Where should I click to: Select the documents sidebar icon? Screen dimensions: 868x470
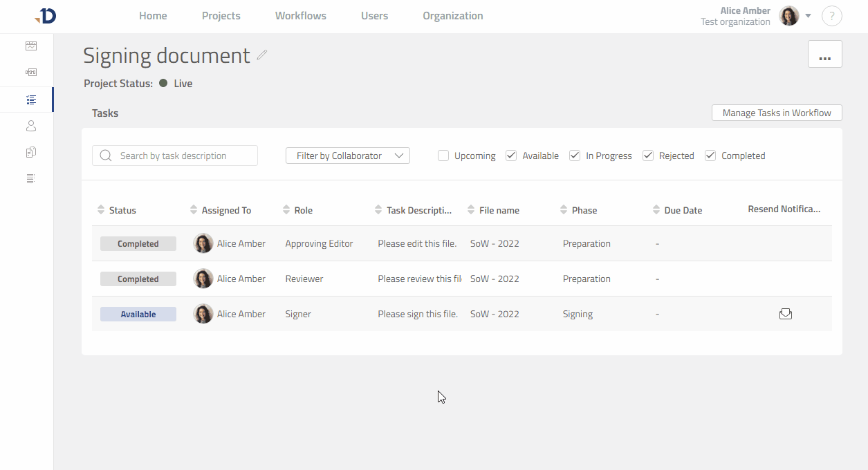[30, 151]
